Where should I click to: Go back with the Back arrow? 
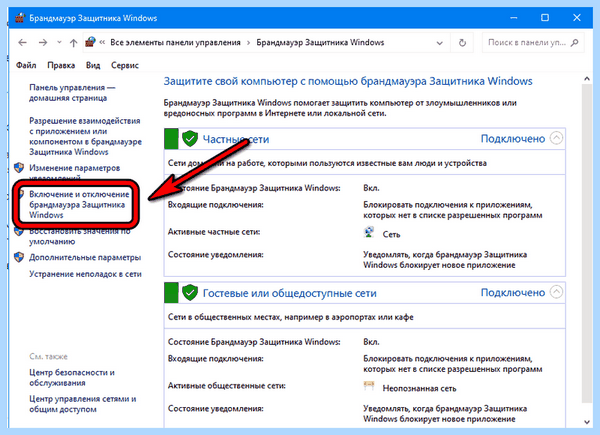[22, 42]
